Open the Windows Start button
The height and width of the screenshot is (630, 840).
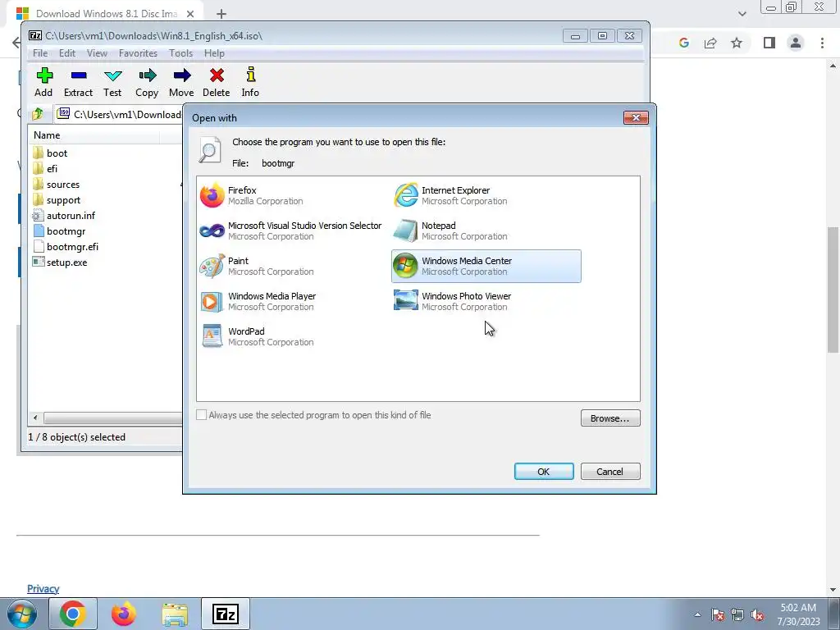click(x=22, y=614)
